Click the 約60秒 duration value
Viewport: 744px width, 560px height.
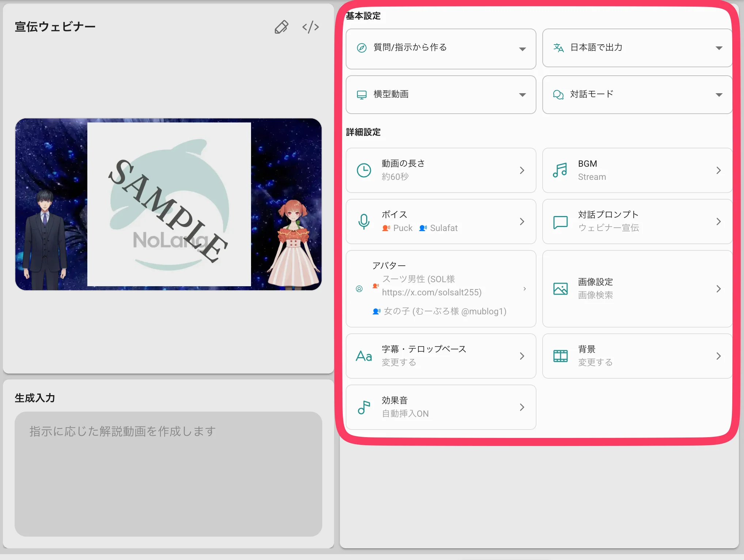click(x=395, y=177)
